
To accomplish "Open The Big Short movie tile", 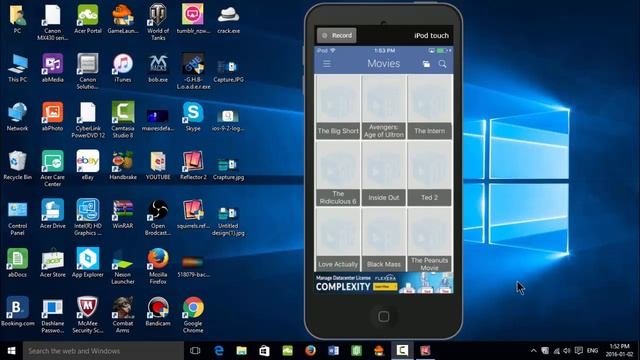I will [x=338, y=107].
